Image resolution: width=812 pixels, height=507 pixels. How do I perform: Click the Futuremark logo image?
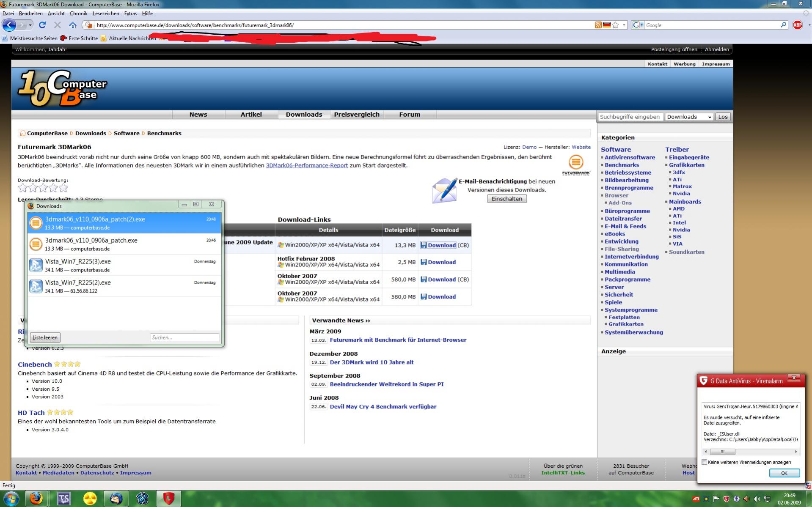click(576, 165)
